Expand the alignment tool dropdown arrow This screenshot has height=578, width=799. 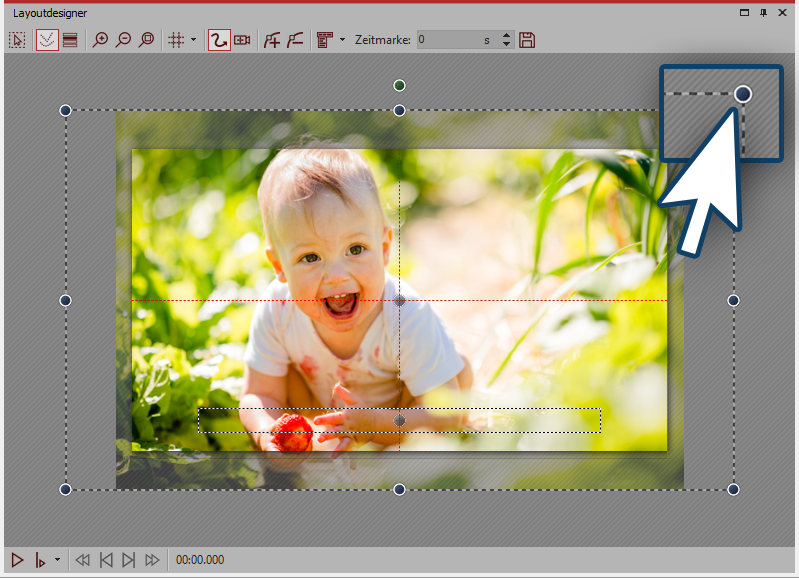(343, 40)
